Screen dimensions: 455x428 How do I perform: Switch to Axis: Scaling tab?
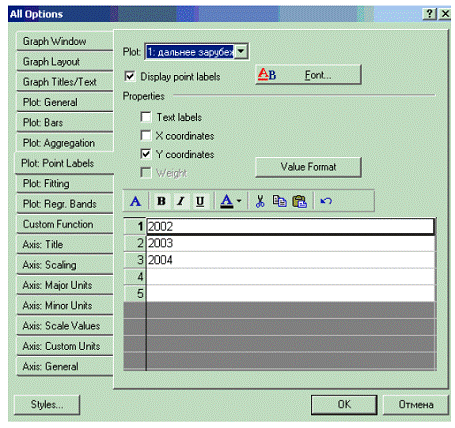pos(65,265)
